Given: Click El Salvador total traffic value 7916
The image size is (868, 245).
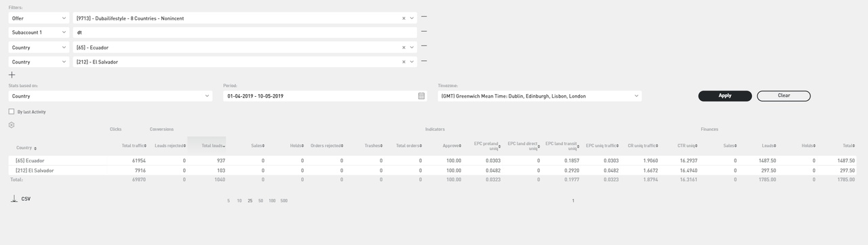Looking at the screenshot, I should 140,171.
